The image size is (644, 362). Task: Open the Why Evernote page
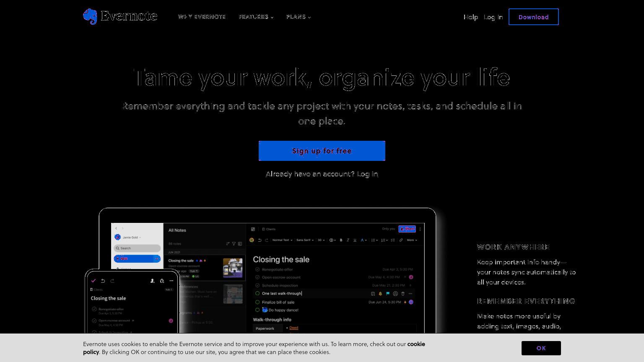click(202, 17)
